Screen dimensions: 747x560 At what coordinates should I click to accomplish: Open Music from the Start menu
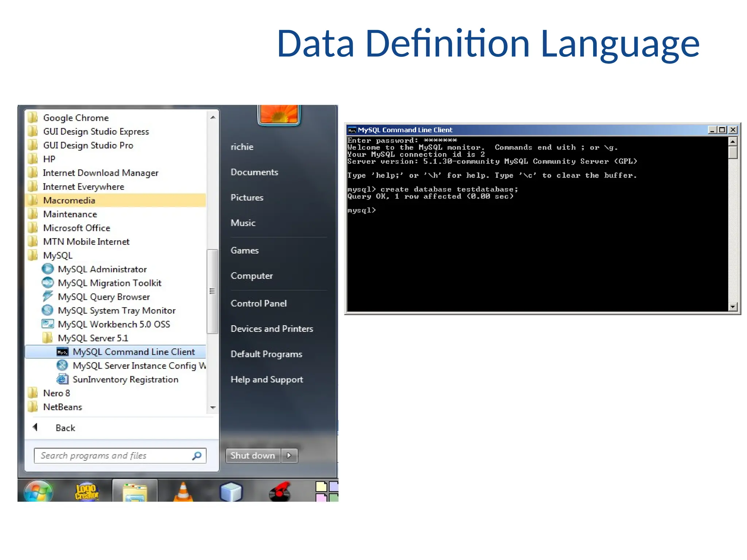point(243,223)
